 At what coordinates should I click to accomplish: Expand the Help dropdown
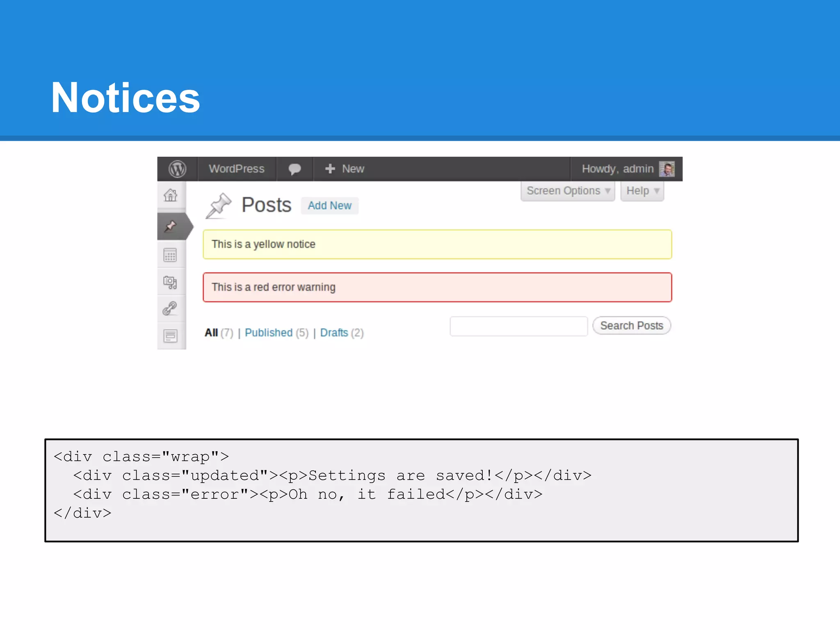coord(642,191)
